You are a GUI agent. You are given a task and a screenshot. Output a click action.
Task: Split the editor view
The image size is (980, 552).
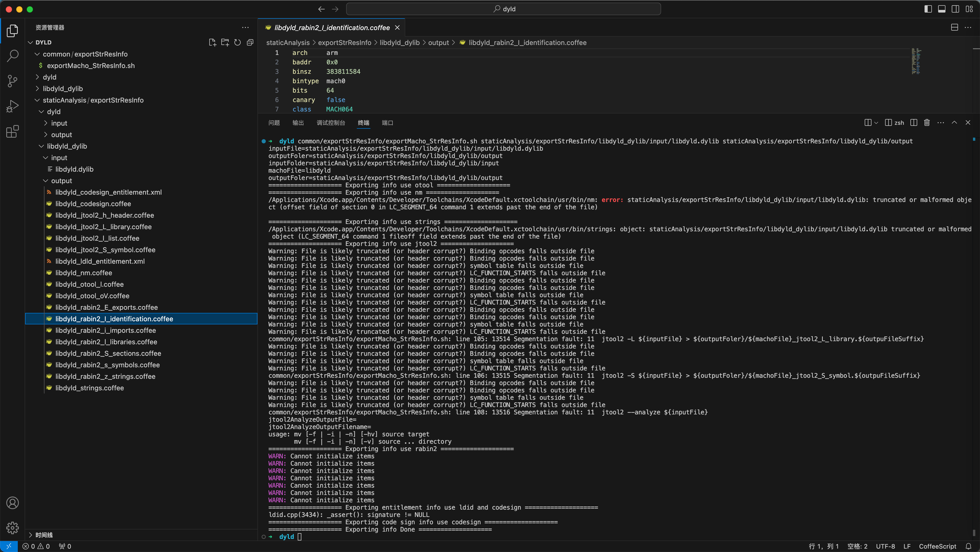(955, 27)
